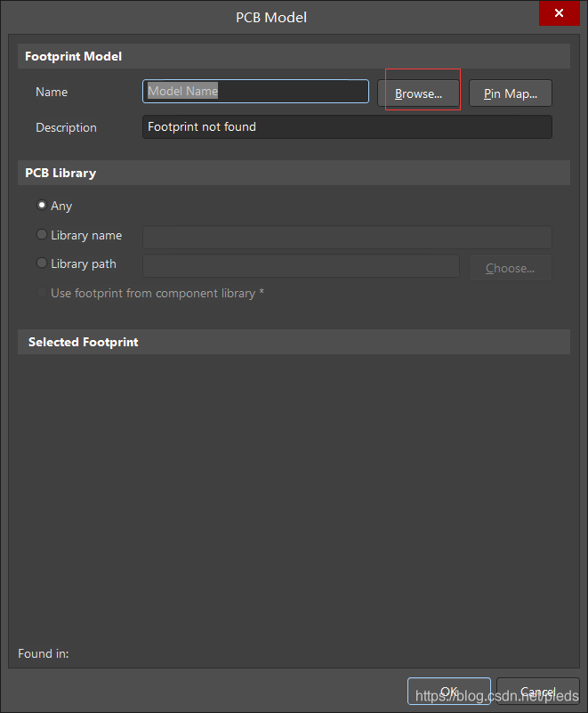Screen dimensions: 588x713
Task: Enable the Library path radio button
Action: click(x=42, y=264)
